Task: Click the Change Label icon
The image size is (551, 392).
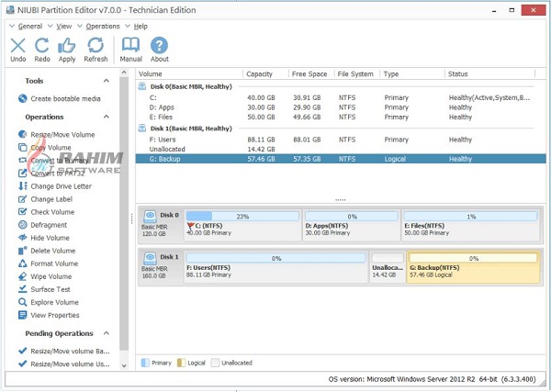Action: point(22,199)
